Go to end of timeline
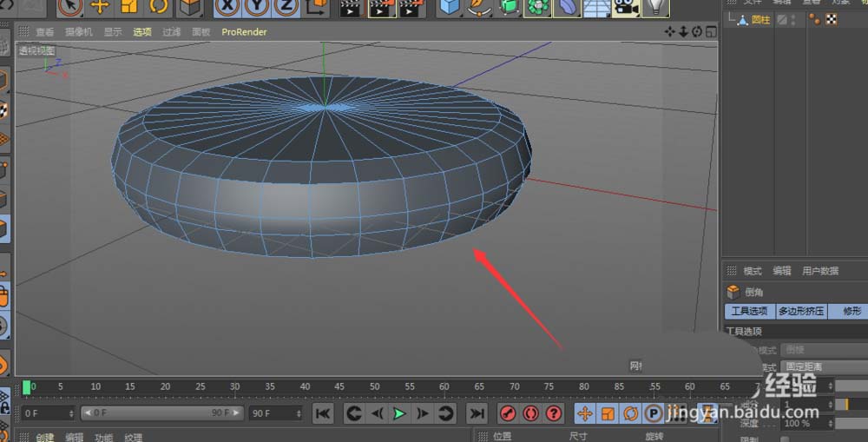Screen dimensions: 868x442 pyautogui.click(x=477, y=413)
